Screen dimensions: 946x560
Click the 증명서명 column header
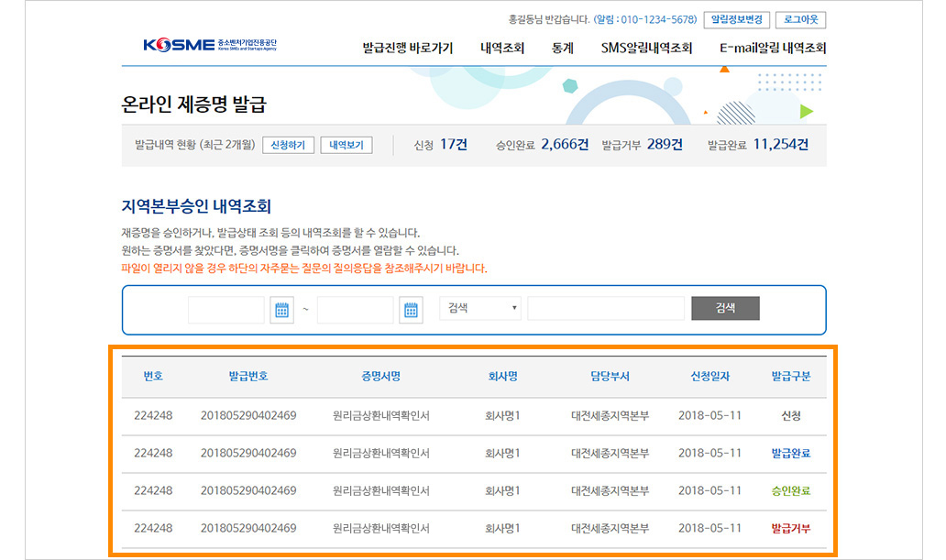pyautogui.click(x=380, y=376)
